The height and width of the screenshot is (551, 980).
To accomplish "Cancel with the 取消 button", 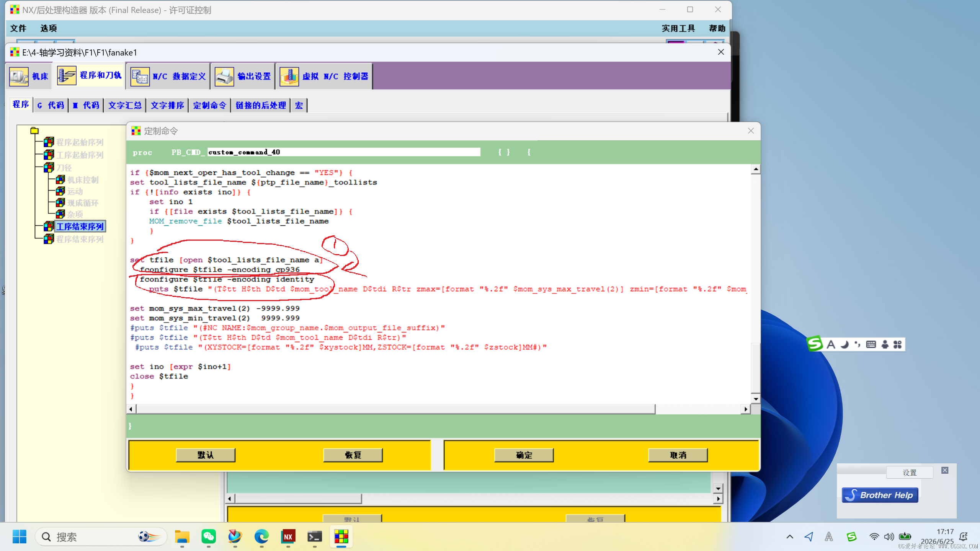I will (678, 455).
